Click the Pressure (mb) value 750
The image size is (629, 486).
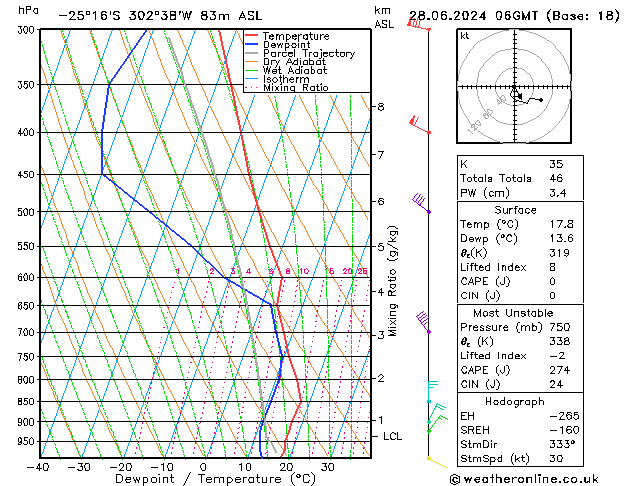point(560,327)
